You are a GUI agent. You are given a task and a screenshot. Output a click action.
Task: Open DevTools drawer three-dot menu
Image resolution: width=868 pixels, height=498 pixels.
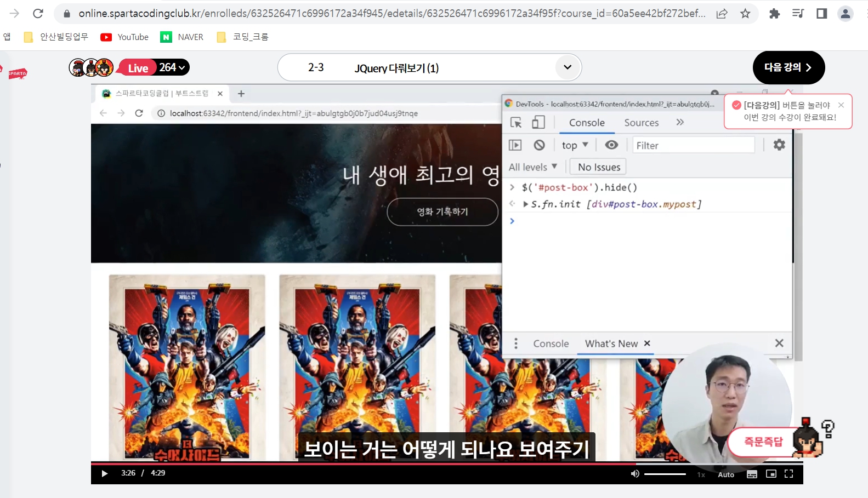(x=515, y=344)
